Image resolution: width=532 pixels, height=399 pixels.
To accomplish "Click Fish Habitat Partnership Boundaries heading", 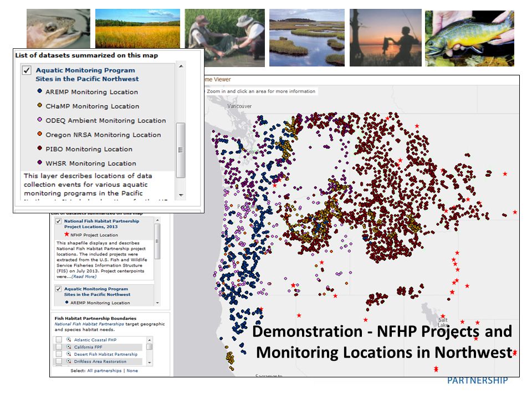I will pyautogui.click(x=95, y=318).
